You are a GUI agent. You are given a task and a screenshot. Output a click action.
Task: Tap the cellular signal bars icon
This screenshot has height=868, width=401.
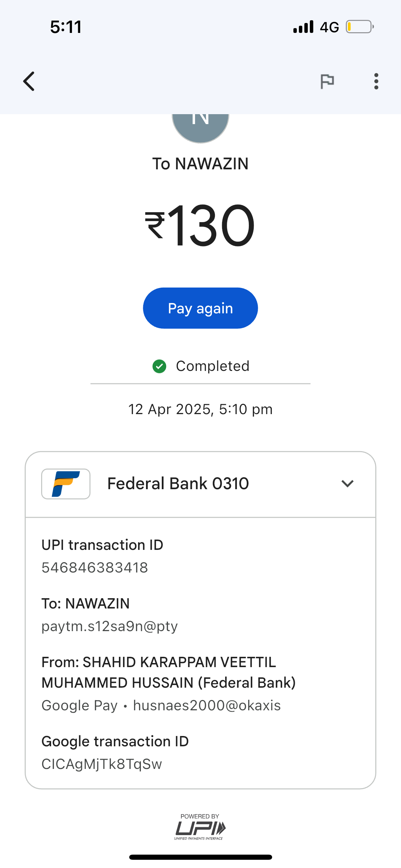click(303, 27)
